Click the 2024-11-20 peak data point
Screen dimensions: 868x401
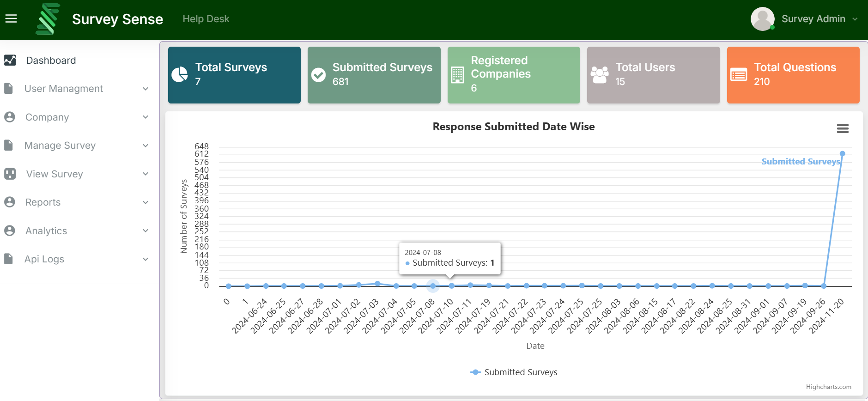pos(842,153)
